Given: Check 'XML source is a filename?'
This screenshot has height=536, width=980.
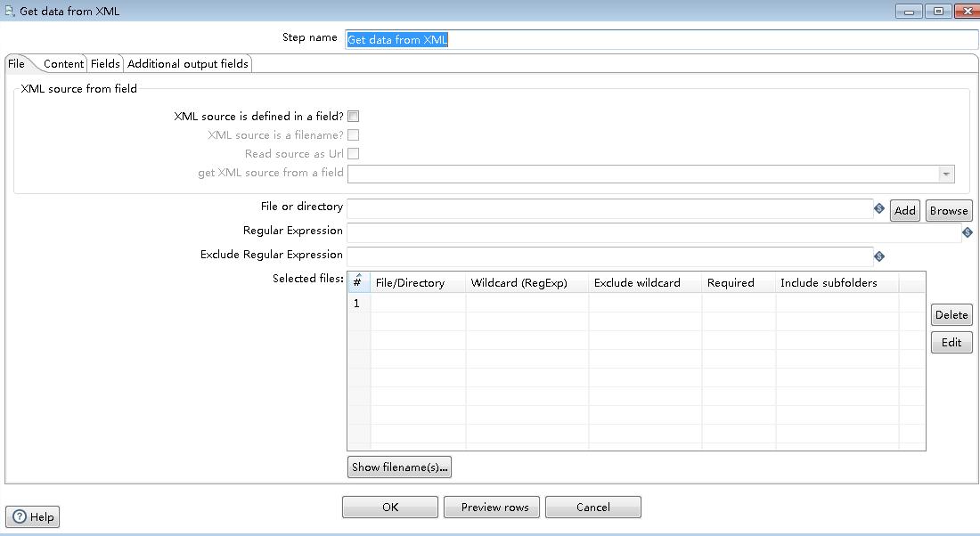Looking at the screenshot, I should [x=354, y=134].
